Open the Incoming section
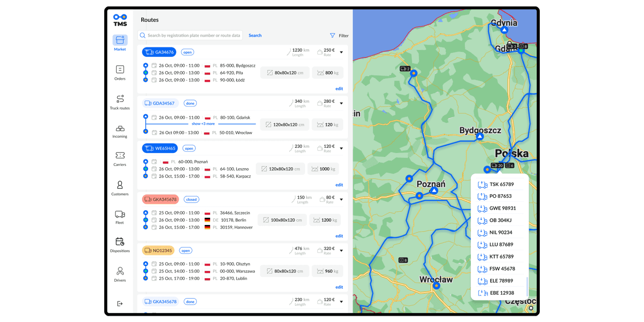 pyautogui.click(x=120, y=130)
